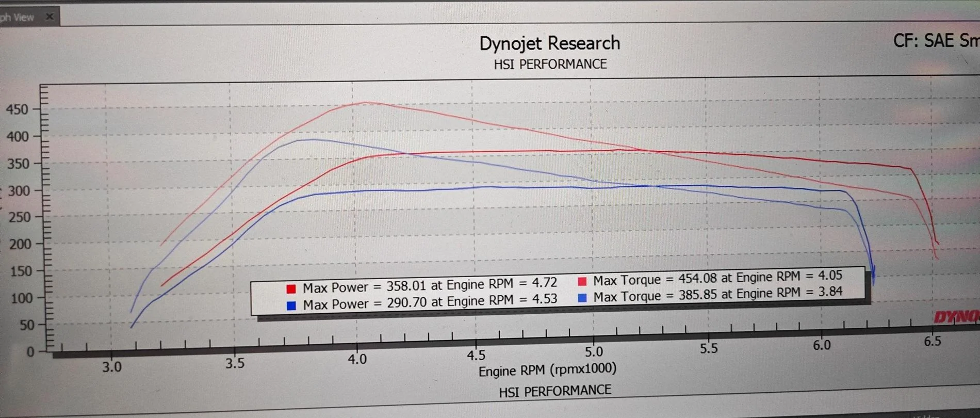This screenshot has width=980, height=418.
Task: Click the 'HSI PERFORMANCE' subtitle under the title
Action: [550, 64]
